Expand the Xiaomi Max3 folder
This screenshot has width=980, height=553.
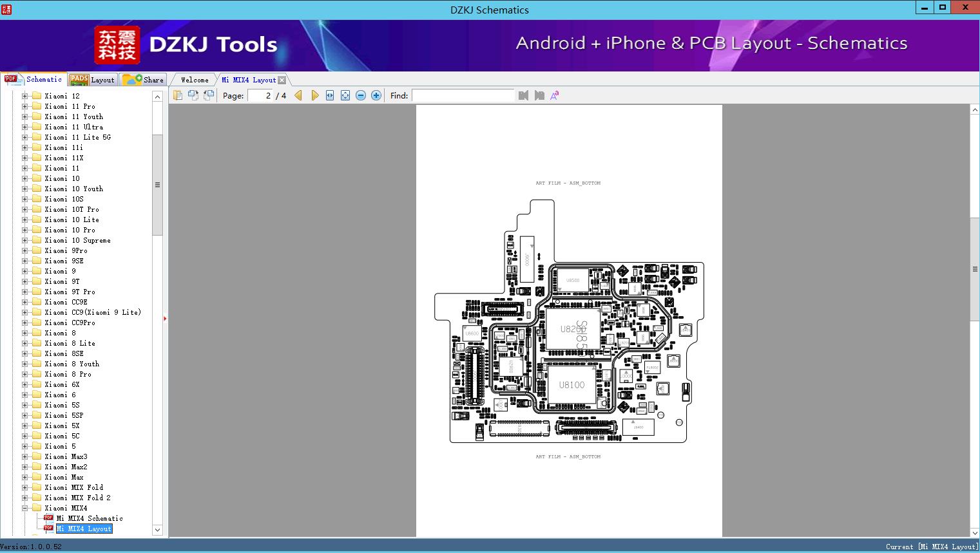[25, 456]
